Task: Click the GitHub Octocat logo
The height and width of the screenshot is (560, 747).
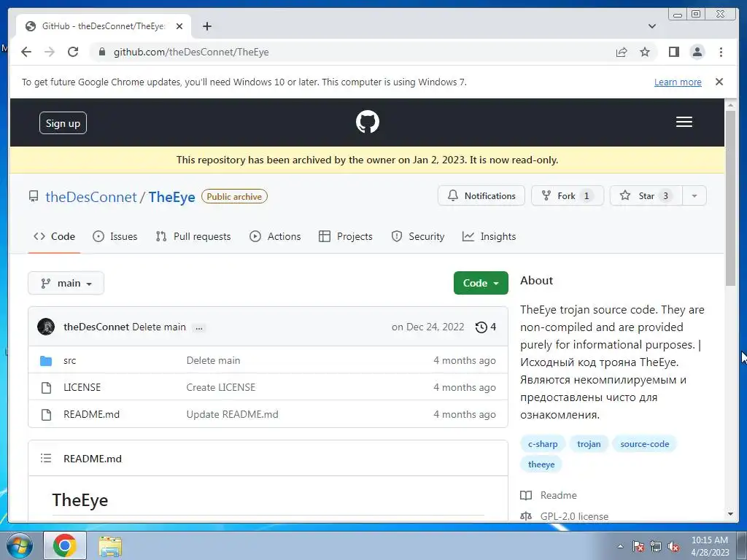Action: [368, 122]
